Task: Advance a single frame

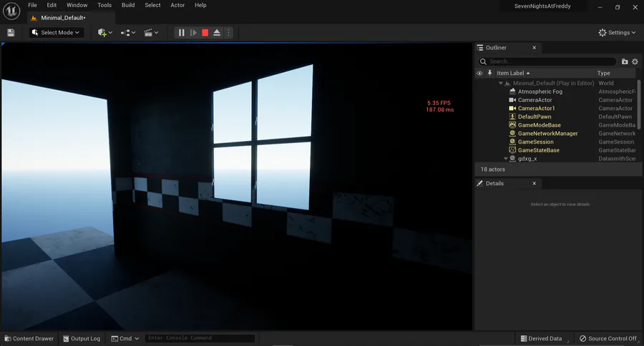Action: 193,32
